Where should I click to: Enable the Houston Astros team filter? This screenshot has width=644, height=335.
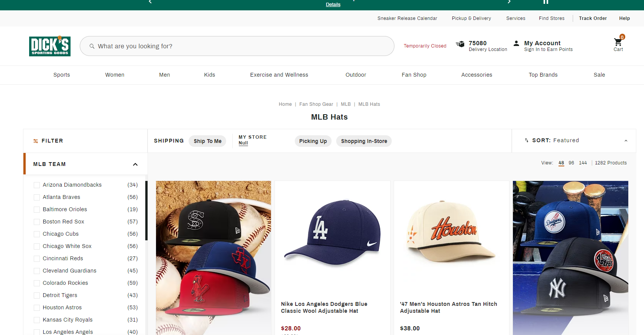tap(37, 308)
